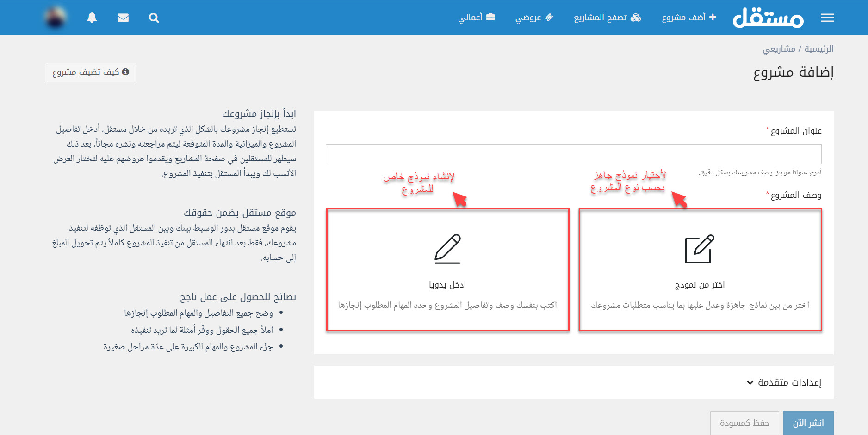The height and width of the screenshot is (435, 868).
Task: Click the مستقل logo
Action: 768,18
